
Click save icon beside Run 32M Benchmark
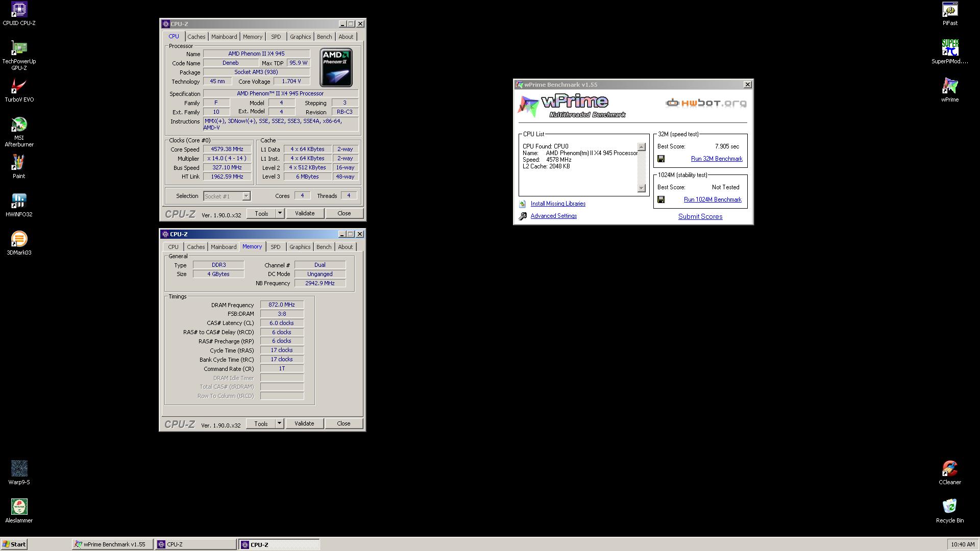point(661,159)
